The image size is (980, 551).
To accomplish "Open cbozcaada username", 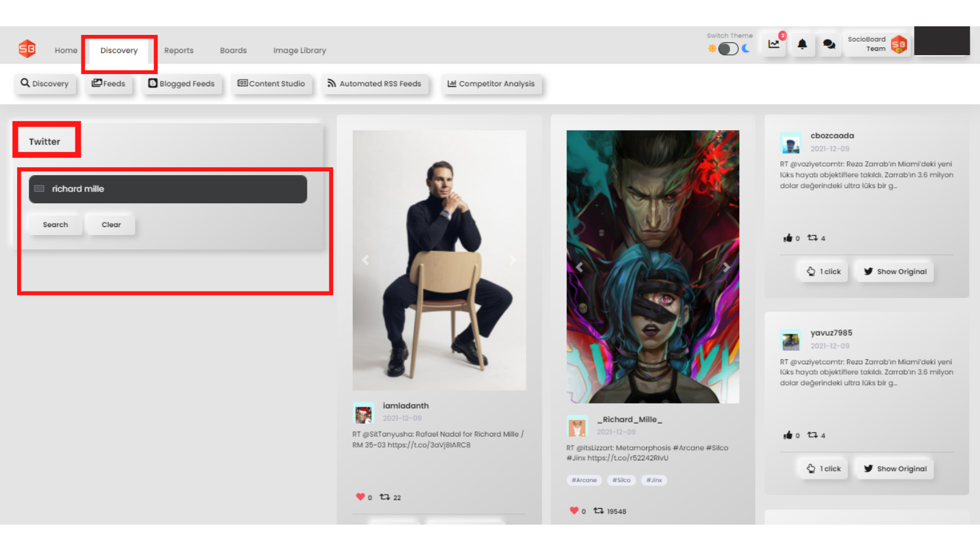I will click(832, 136).
